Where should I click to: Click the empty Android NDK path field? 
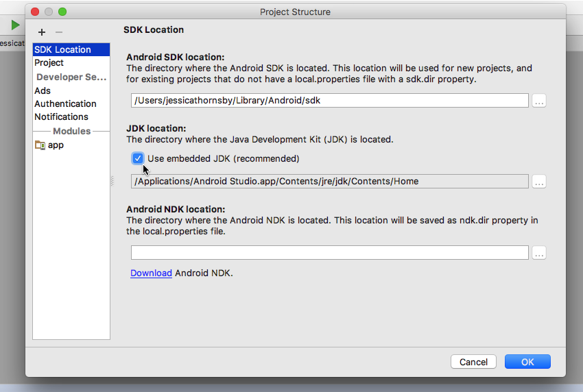coord(329,253)
